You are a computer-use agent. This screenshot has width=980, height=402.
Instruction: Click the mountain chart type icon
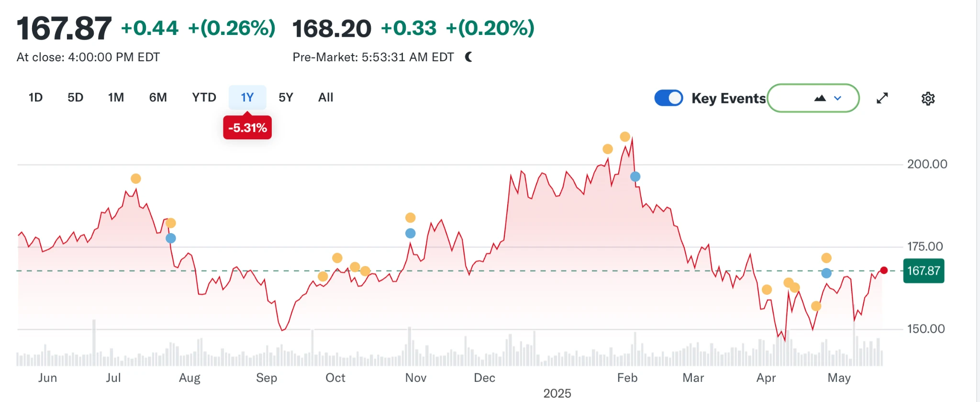click(x=820, y=98)
